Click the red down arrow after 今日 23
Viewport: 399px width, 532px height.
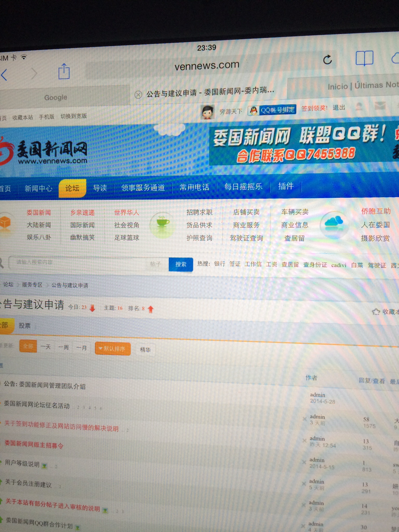92,308
